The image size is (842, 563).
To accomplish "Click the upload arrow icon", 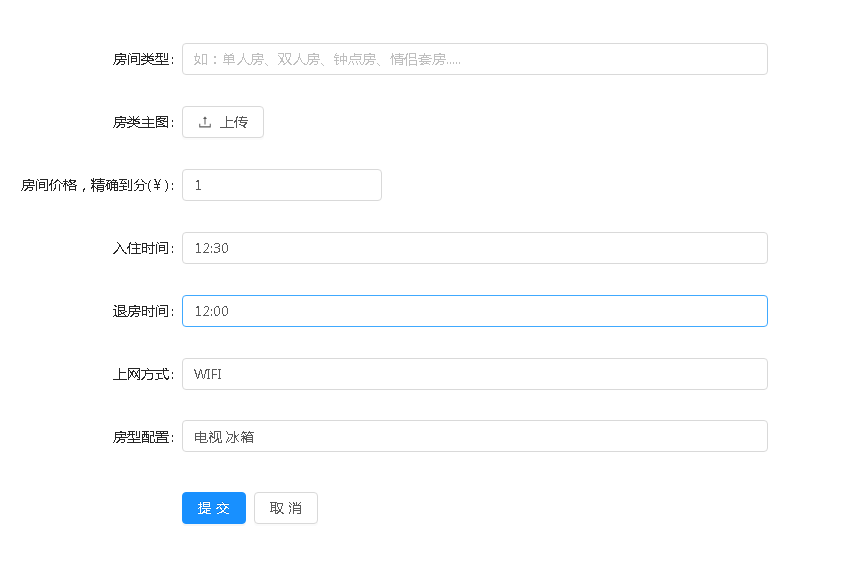I will pos(205,122).
